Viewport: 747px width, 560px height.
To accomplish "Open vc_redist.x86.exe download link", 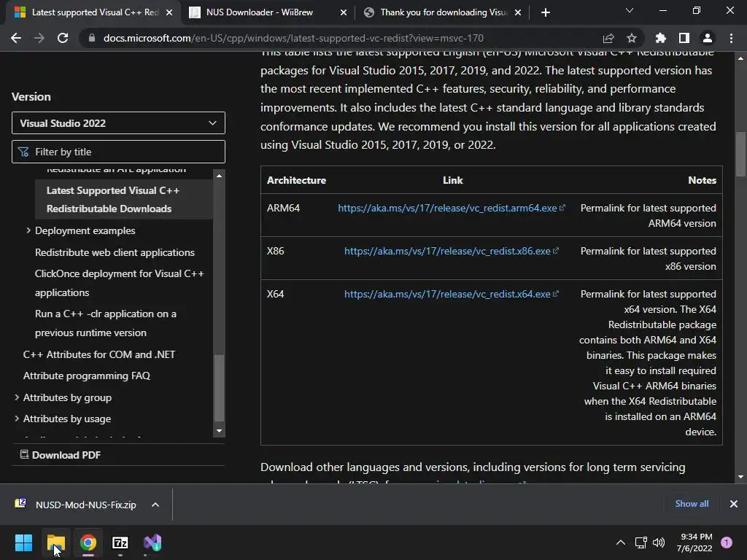I will (451, 251).
